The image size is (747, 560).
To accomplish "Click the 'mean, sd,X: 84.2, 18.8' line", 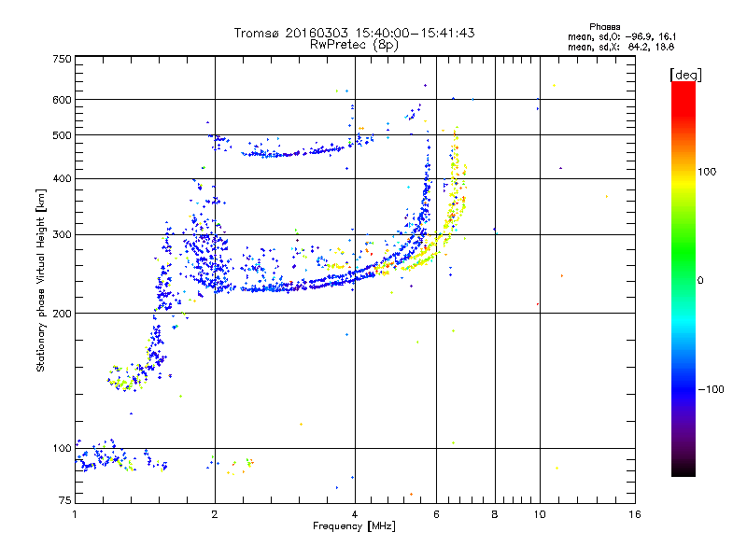I will [x=621, y=47].
